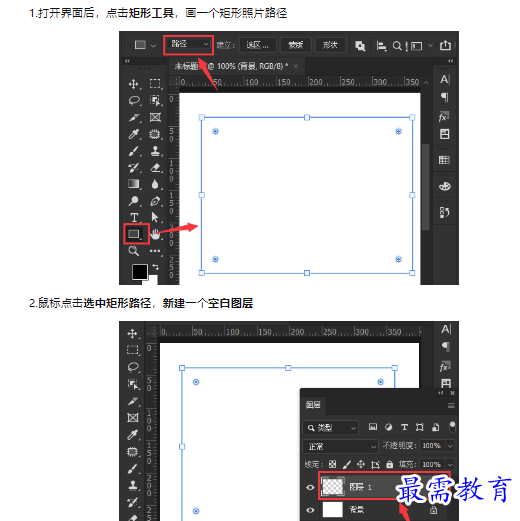Close the untitled document tab
Screen dimensions: 520x521
pos(296,66)
